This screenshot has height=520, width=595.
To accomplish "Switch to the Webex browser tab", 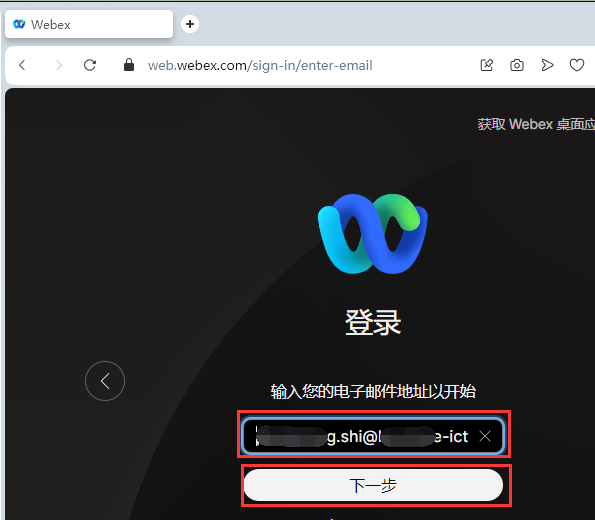I will click(89, 24).
